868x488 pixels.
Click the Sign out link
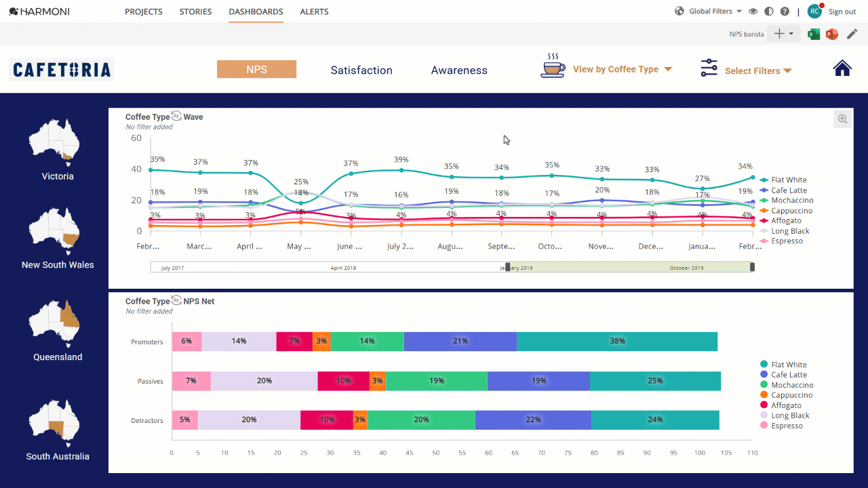(x=842, y=12)
